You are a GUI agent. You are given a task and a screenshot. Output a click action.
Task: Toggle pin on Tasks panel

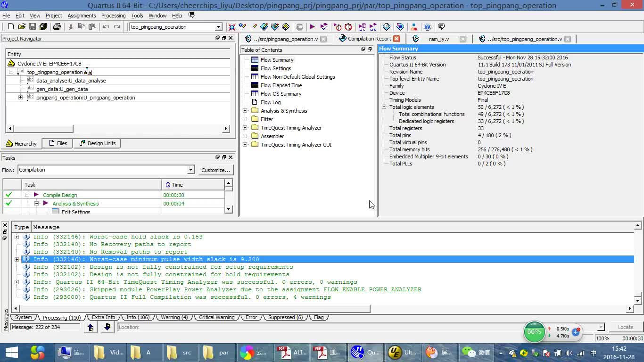(x=218, y=157)
